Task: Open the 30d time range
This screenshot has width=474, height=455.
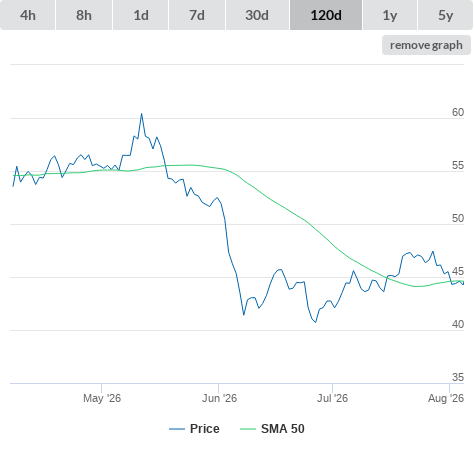Action: coord(257,15)
